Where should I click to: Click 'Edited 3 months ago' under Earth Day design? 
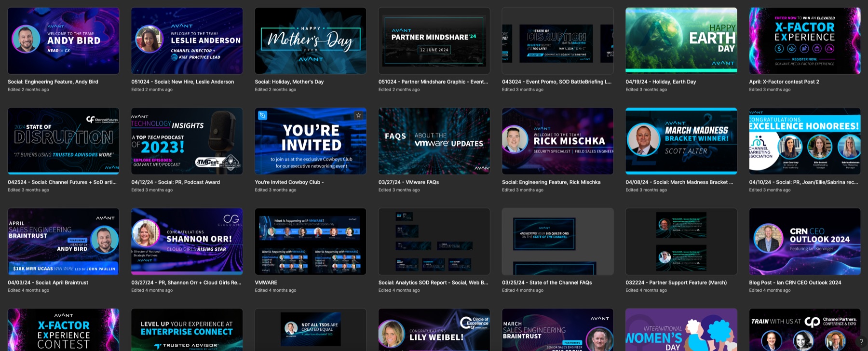point(646,90)
